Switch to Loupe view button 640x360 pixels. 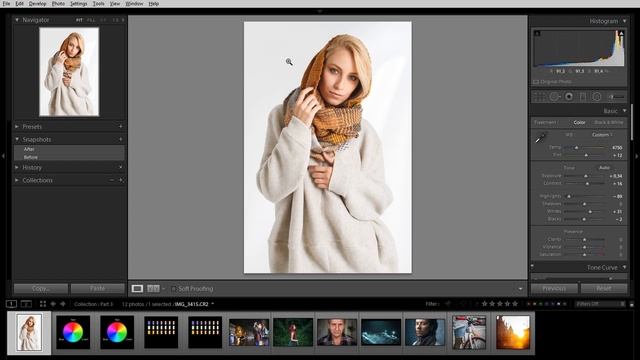137,289
